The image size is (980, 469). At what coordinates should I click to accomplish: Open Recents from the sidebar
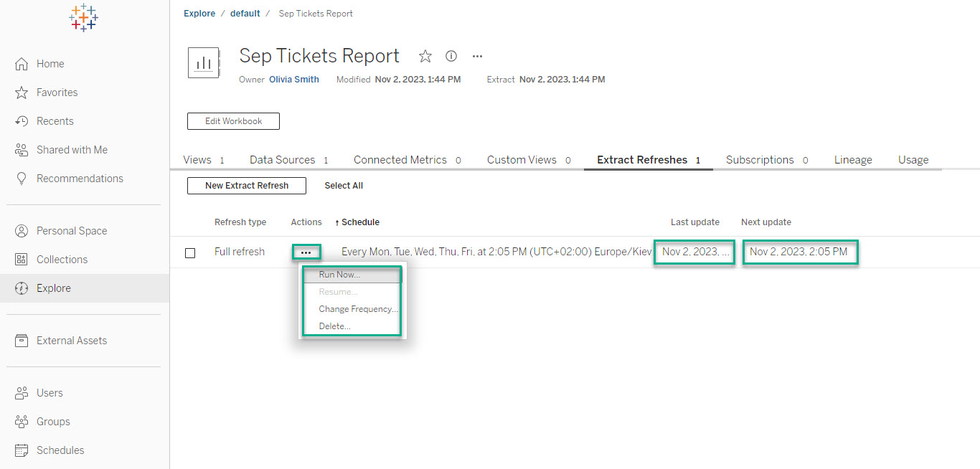click(x=55, y=121)
